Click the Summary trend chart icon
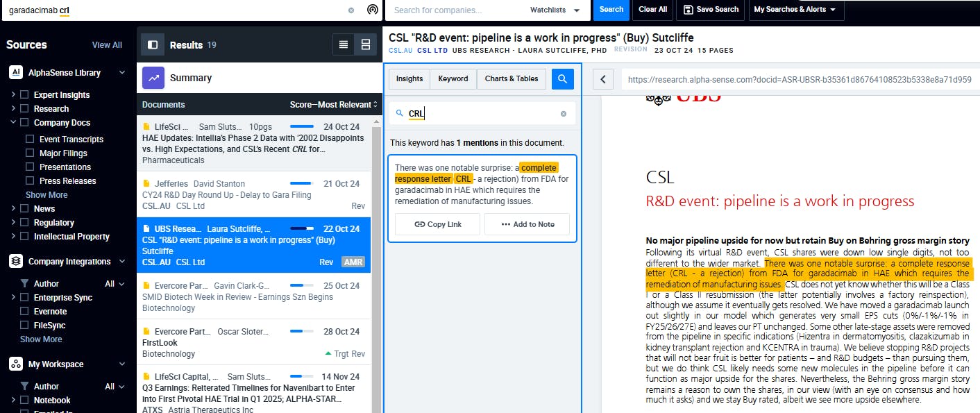Viewport: 980px width, 413px height. (153, 78)
